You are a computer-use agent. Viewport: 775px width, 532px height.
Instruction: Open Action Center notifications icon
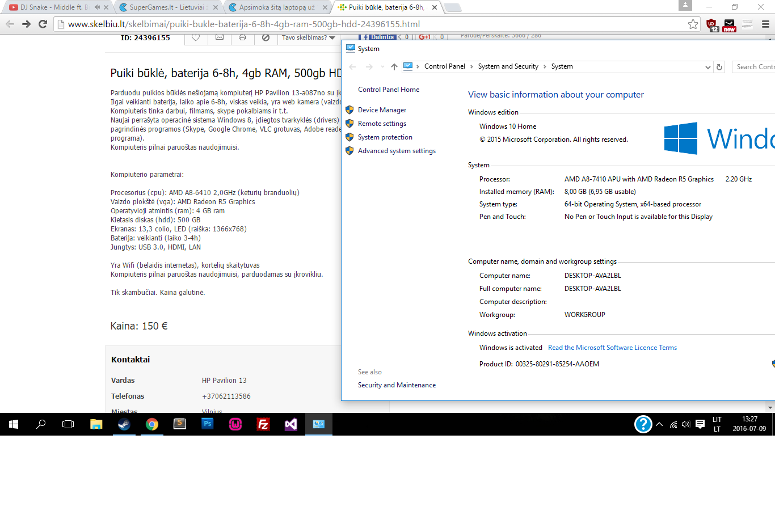tap(700, 424)
